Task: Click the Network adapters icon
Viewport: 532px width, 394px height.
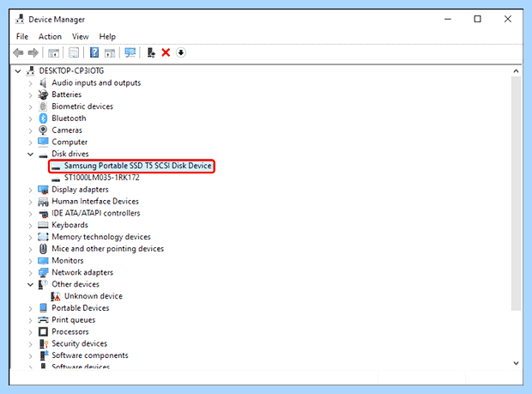Action: [x=43, y=272]
